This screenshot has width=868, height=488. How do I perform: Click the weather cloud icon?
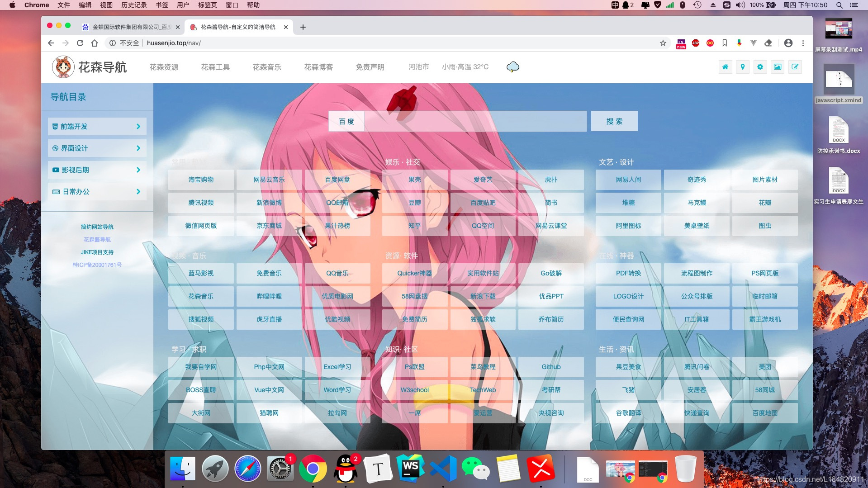point(512,67)
